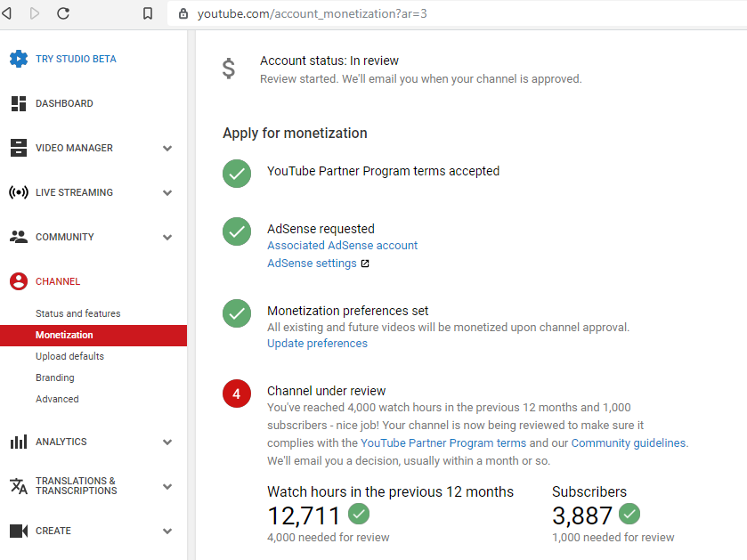Open TRANSLATIONS & TRANSCRIPTIONS menu item
The height and width of the screenshot is (560, 747).
pos(77,486)
